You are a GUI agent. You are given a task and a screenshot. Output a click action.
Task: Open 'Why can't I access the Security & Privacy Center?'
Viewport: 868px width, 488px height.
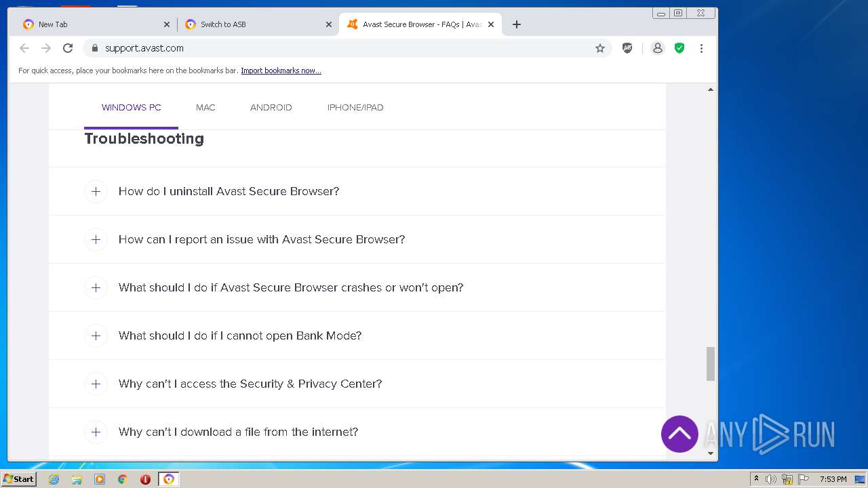250,384
